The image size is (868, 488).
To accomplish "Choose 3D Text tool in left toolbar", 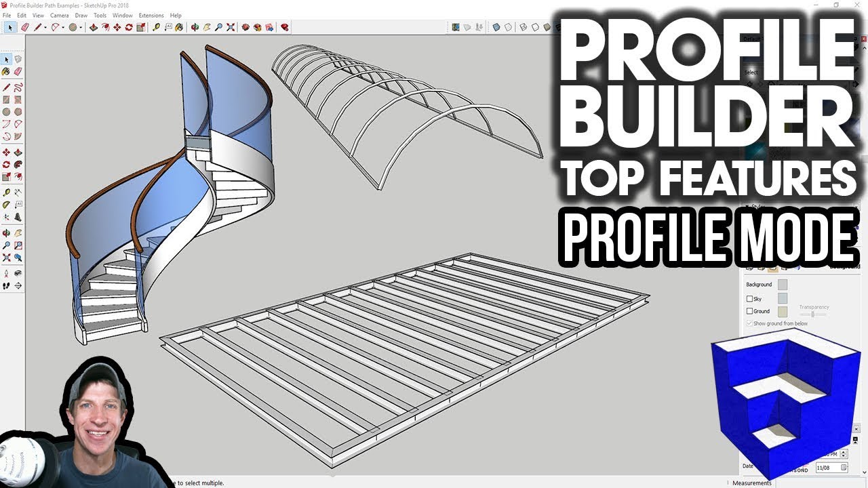I will tap(18, 218).
